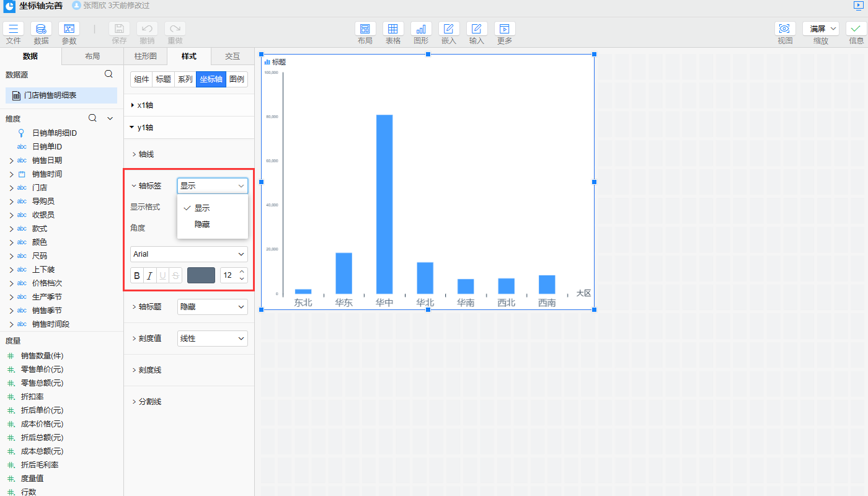
Task: Open the 刻度值 线性 dropdown
Action: click(212, 339)
